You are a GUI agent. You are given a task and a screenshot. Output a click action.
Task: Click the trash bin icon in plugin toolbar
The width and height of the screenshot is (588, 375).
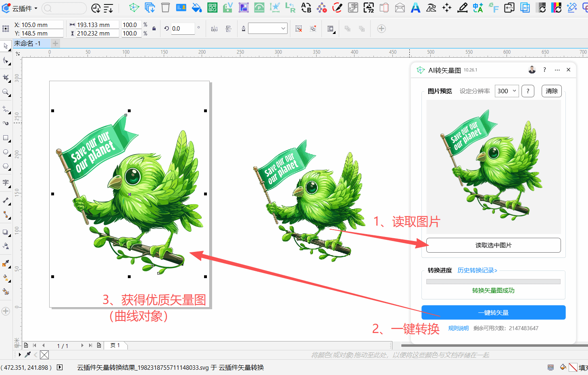click(165, 8)
